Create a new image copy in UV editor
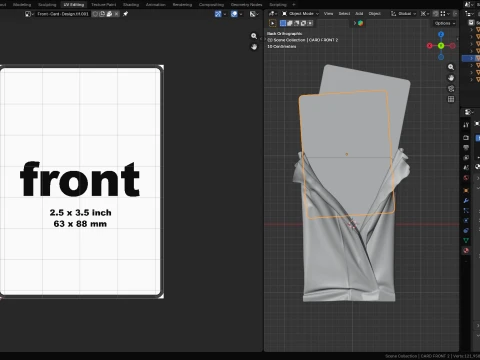Image resolution: width=480 pixels, height=360 pixels. [102, 14]
